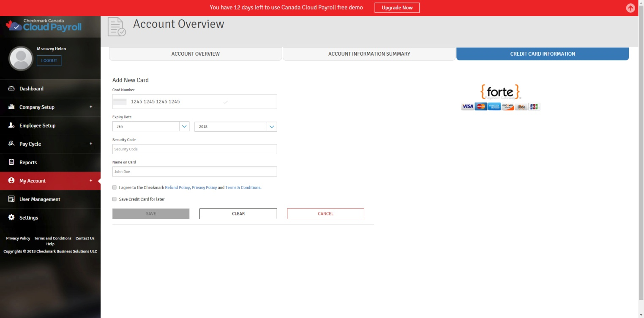Click the Employee Setup person icon
Image resolution: width=644 pixels, height=318 pixels.
(11, 125)
